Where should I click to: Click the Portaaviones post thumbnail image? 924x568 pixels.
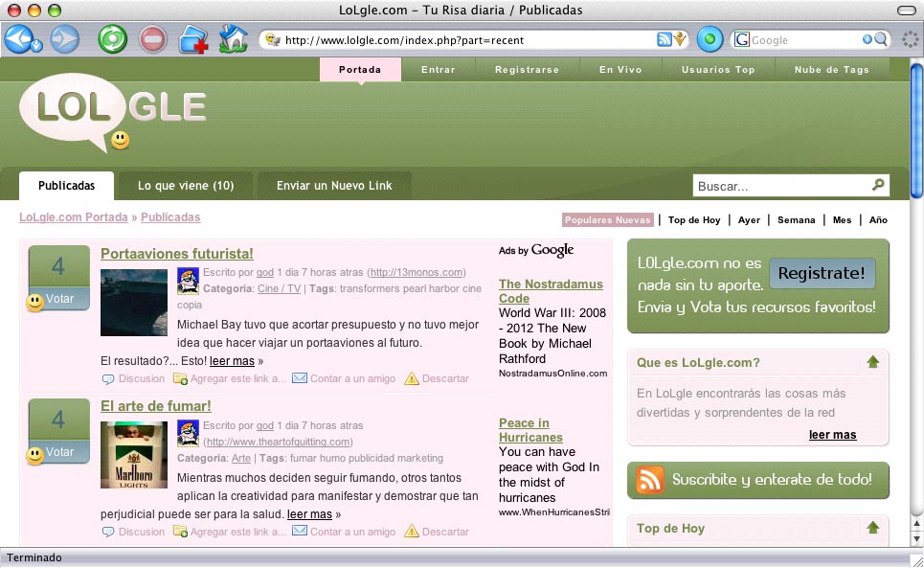[x=134, y=303]
